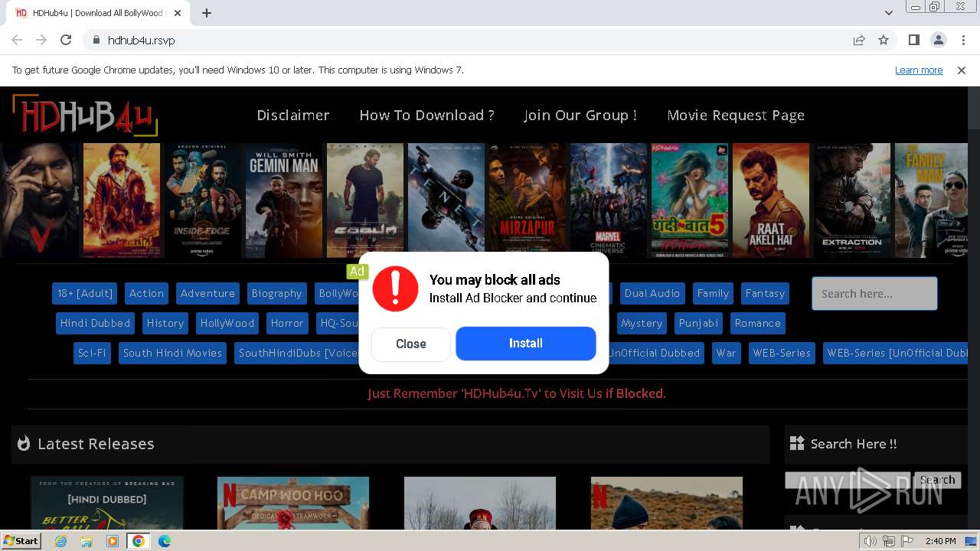Image resolution: width=980 pixels, height=551 pixels.
Task: Open Internet Explorer from the taskbar
Action: (x=61, y=541)
